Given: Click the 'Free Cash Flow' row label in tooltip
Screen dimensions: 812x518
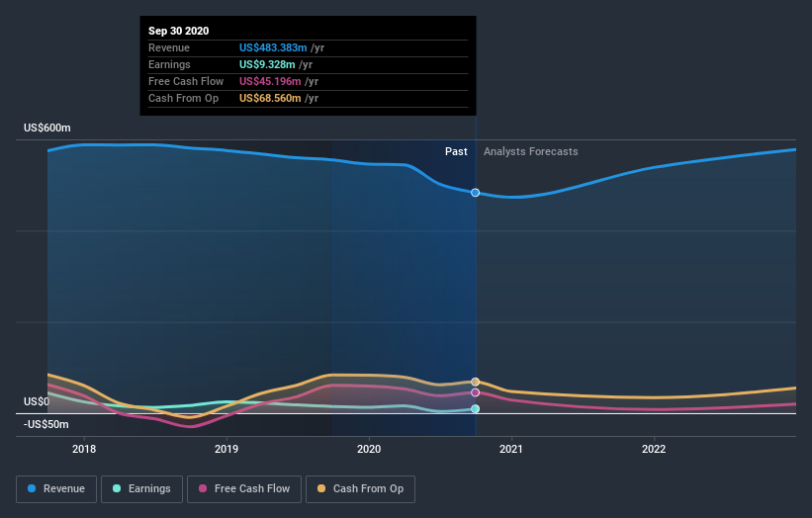Looking at the screenshot, I should click(x=186, y=81).
